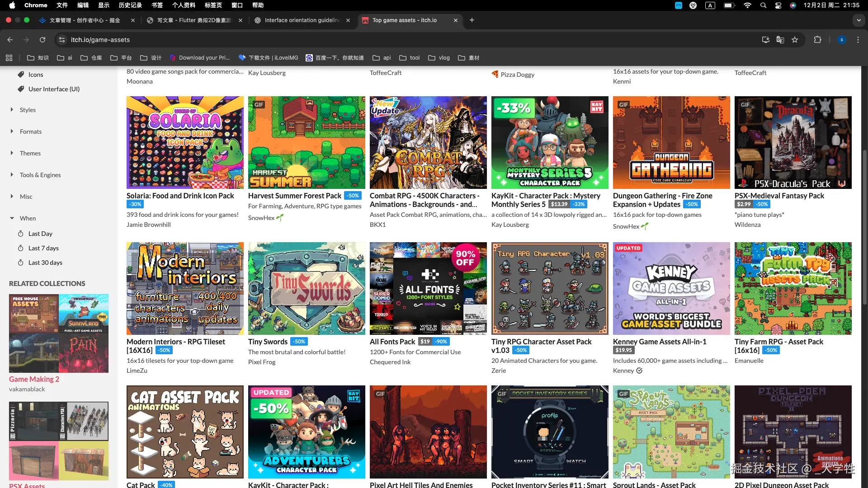Screen dimensions: 868x488
Task: Expand the Styles filter section
Action: click(28, 110)
